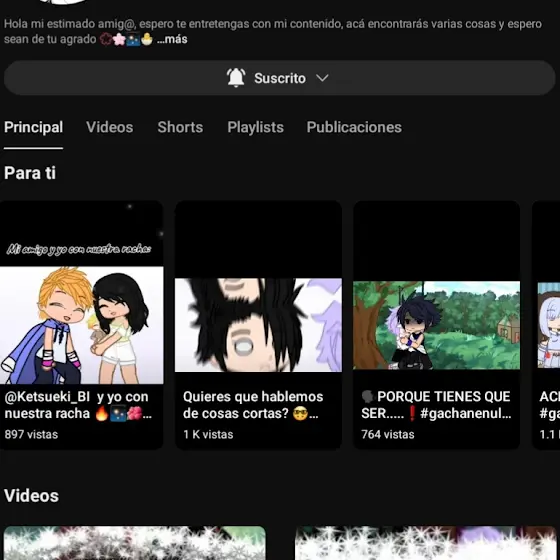Screen dimensions: 560x560
Task: Expand the Suscrito dropdown chevron
Action: point(322,78)
